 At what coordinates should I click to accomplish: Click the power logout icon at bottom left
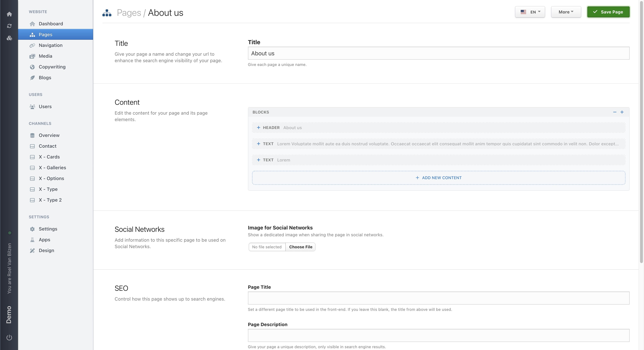click(9, 337)
